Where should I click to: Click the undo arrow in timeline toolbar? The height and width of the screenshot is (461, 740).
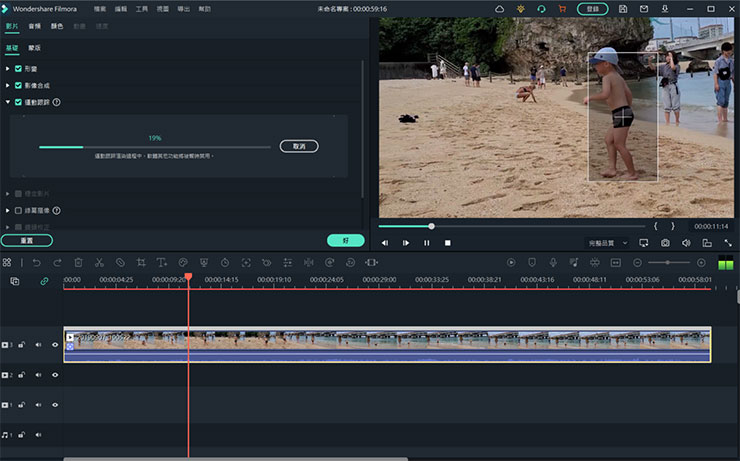coord(37,262)
